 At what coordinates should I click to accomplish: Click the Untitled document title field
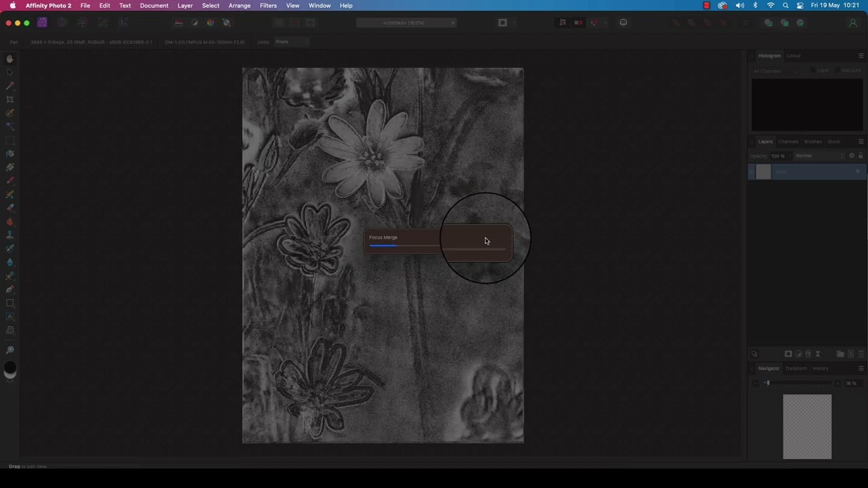[x=406, y=22]
